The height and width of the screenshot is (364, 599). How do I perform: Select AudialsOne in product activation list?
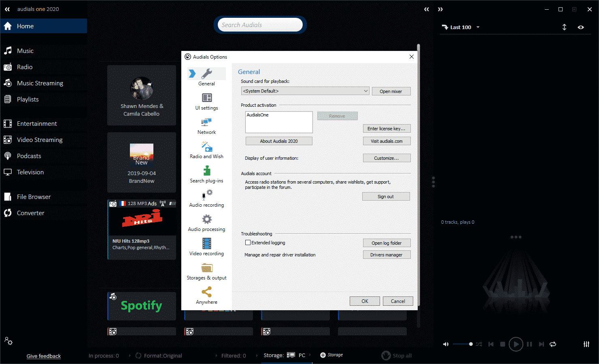(x=258, y=115)
